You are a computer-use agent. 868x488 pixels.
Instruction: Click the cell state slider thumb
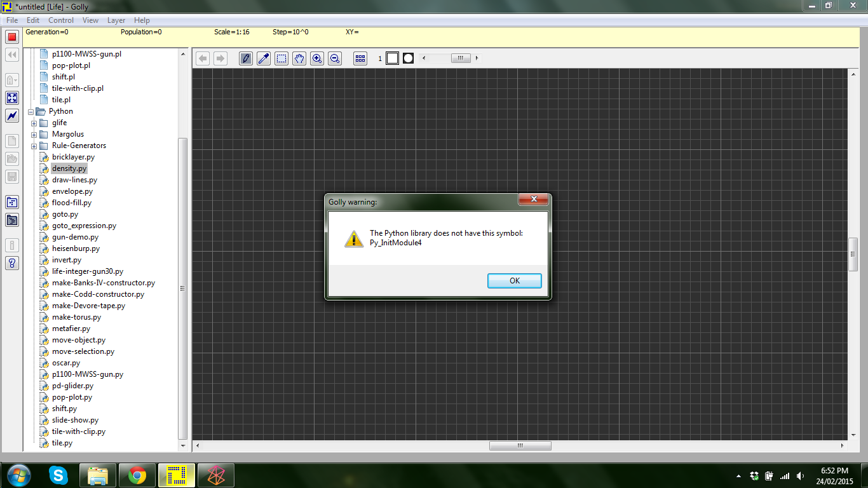pos(461,58)
